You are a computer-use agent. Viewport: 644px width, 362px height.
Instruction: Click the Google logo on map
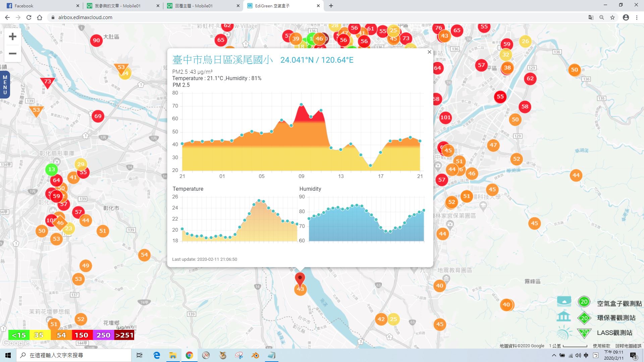(x=15, y=343)
